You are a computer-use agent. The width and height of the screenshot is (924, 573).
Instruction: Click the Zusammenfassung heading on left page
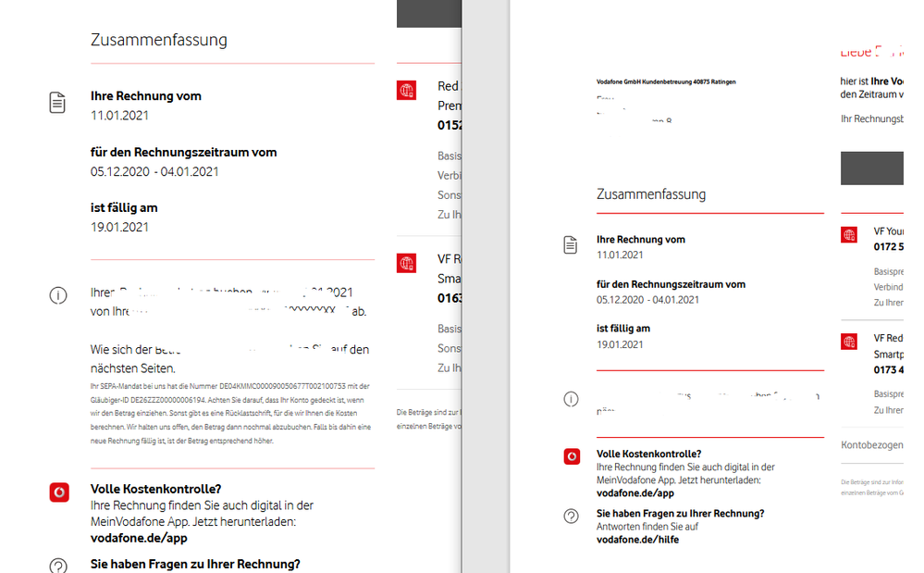[x=158, y=40]
